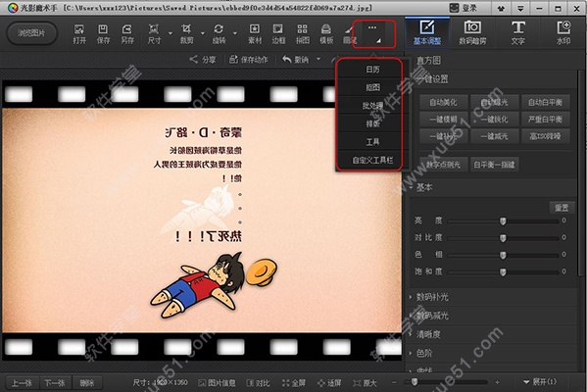Undo last edit with 撤销
Viewport: 587px width, 392px height.
pos(296,60)
